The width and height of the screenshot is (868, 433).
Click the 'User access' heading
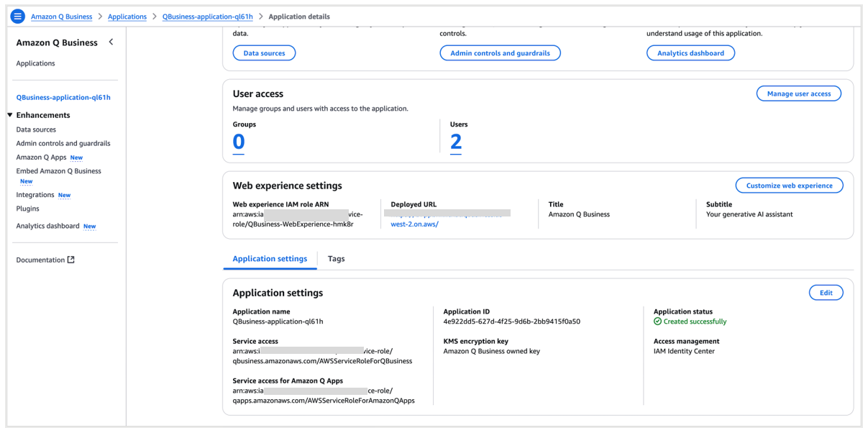click(258, 94)
